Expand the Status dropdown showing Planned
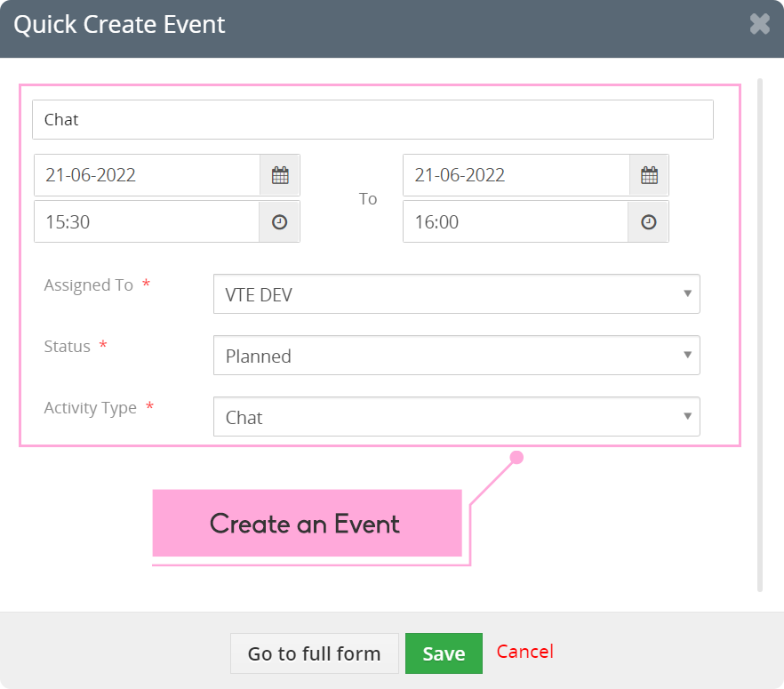 457,356
